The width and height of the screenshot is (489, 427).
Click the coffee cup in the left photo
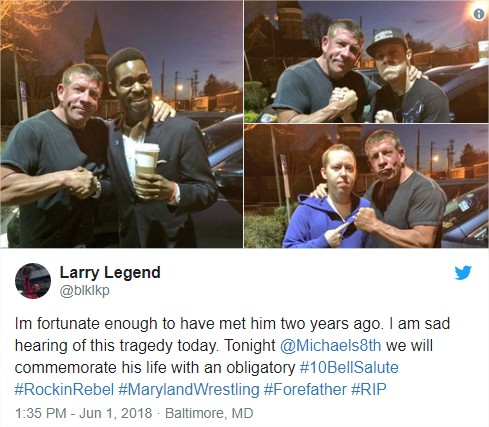[x=147, y=159]
